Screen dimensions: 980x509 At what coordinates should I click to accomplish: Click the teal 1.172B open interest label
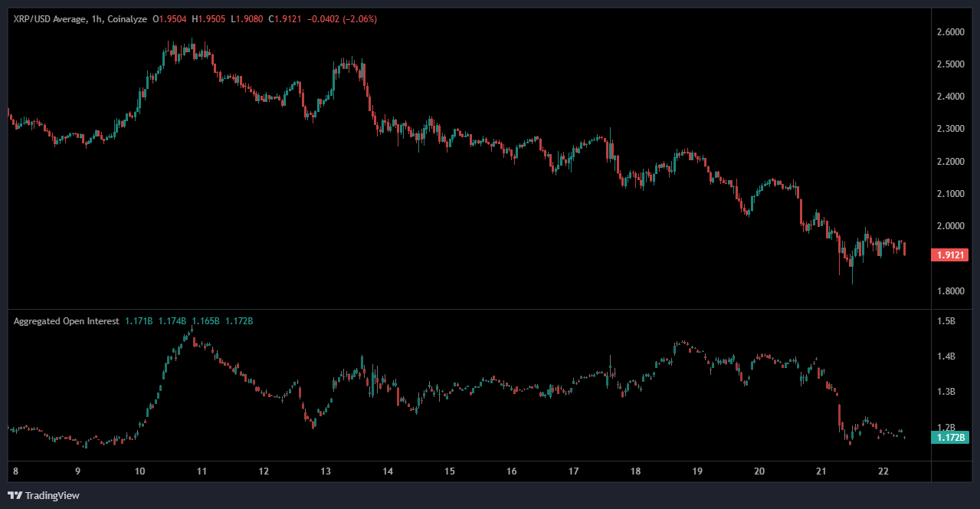click(949, 437)
